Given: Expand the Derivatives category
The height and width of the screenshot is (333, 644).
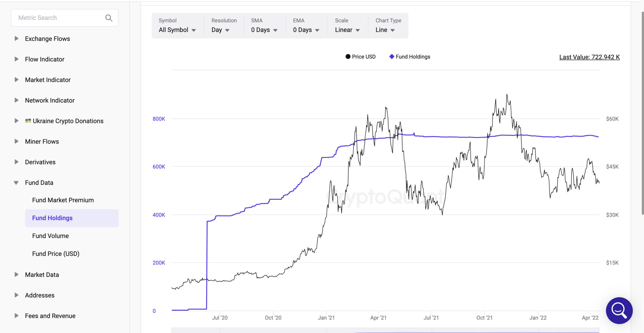Looking at the screenshot, I should pos(17,162).
